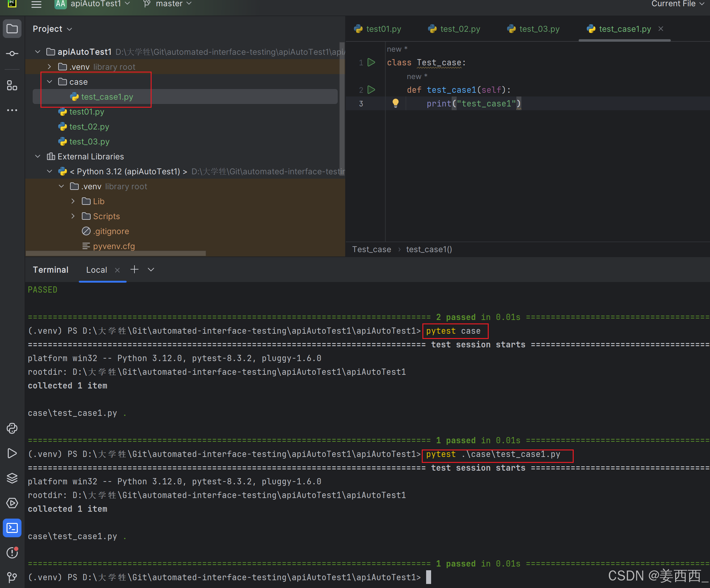Show more tool windows ellipsis

(x=12, y=110)
